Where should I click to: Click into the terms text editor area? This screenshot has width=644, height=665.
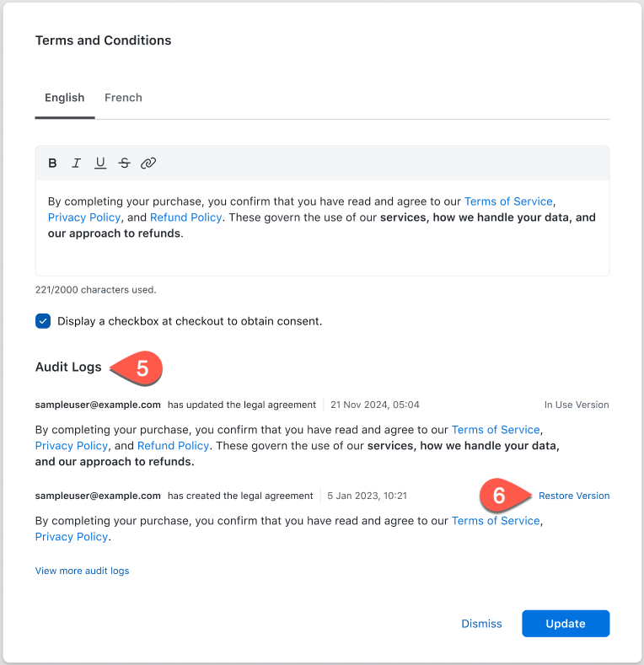coord(320,253)
